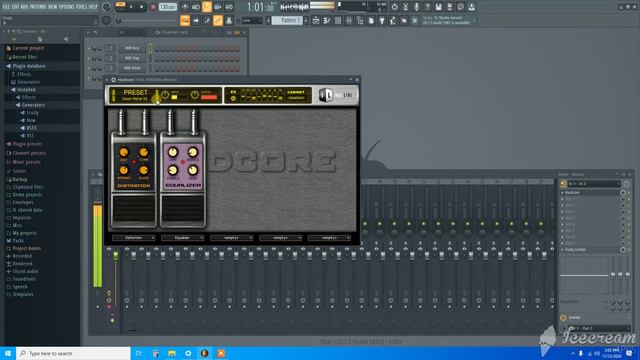Open the FILE menu
Screen dimensions: 640x360
pos(6,7)
